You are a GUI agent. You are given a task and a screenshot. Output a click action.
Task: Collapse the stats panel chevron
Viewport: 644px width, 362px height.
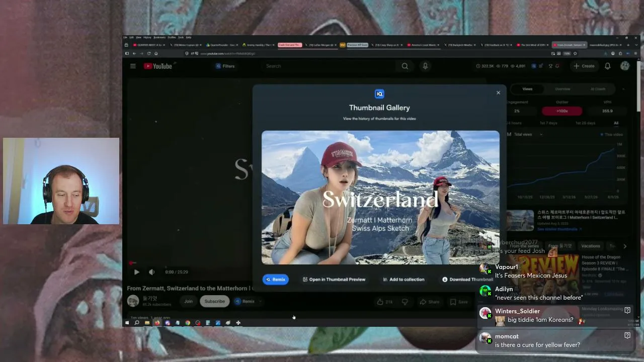click(624, 89)
